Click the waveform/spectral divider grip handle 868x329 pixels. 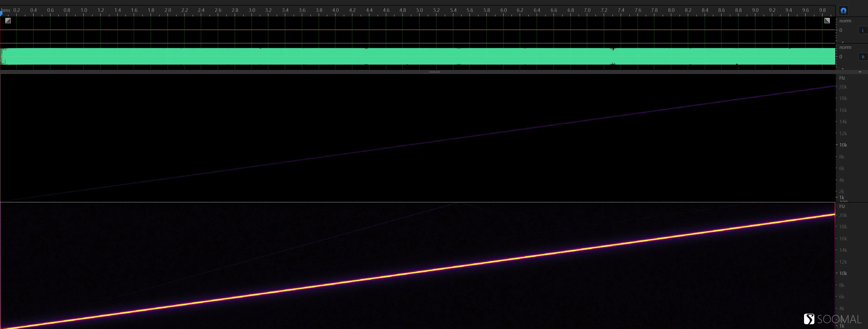tap(434, 72)
